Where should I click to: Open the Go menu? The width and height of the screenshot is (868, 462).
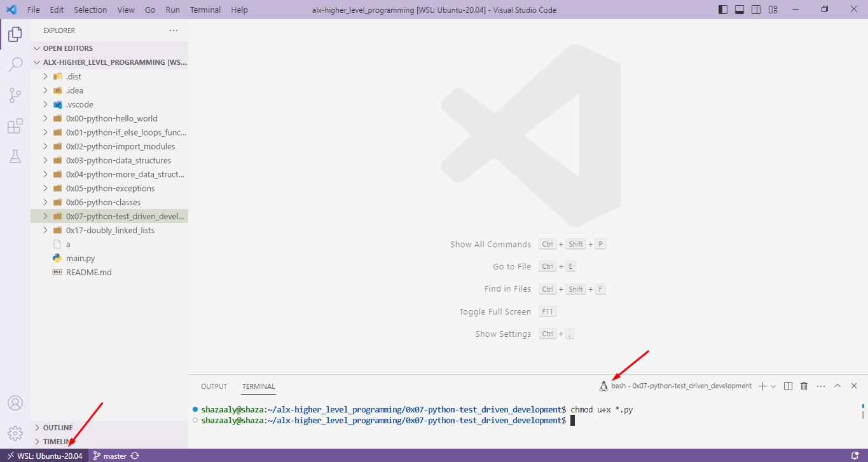point(150,10)
